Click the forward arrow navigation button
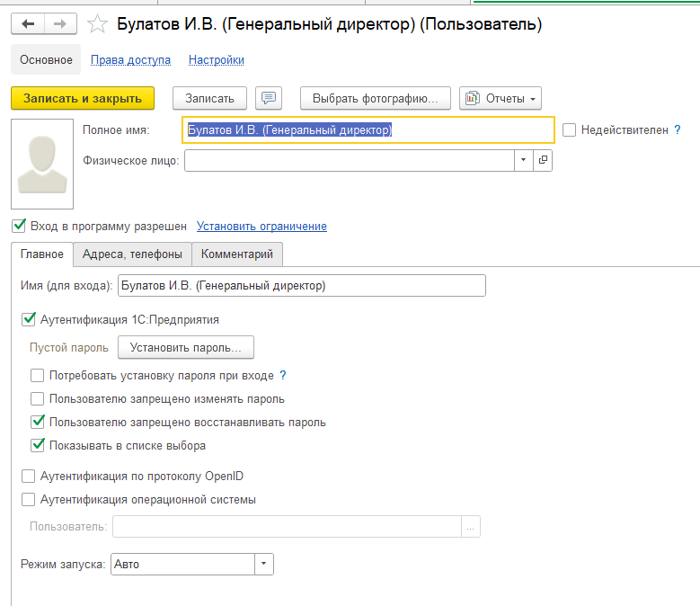Image resolution: width=700 pixels, height=606 pixels. click(60, 24)
